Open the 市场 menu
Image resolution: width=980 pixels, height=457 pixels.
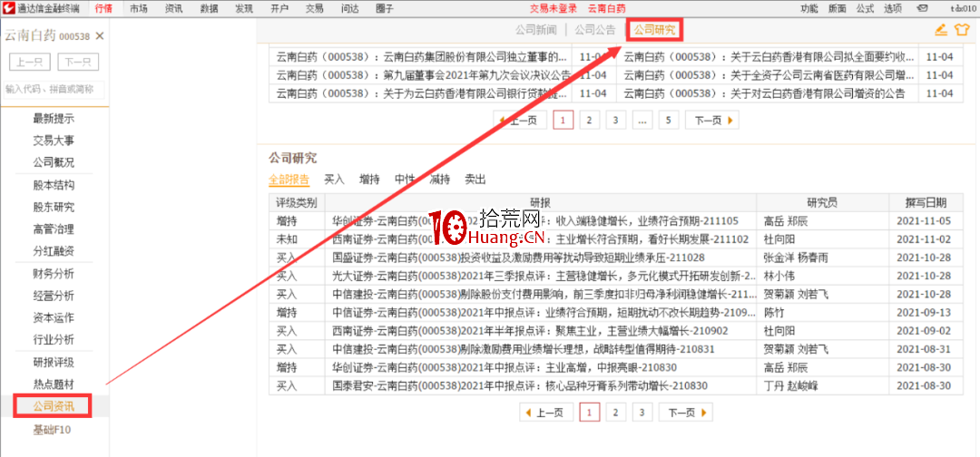pos(139,8)
